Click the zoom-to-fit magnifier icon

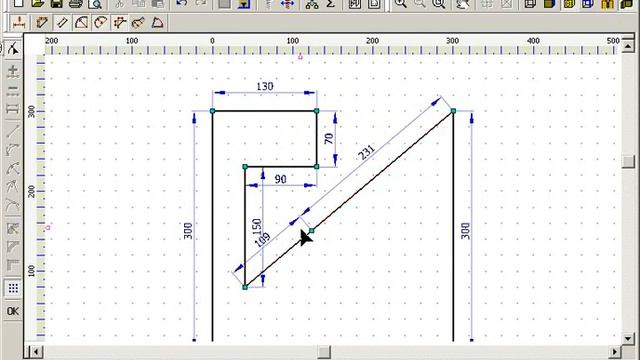pos(439,4)
